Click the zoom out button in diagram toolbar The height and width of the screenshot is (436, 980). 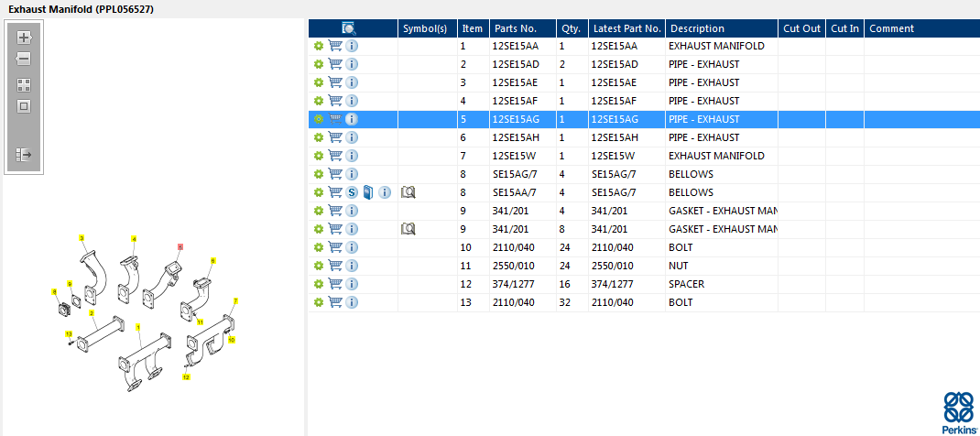click(x=24, y=59)
